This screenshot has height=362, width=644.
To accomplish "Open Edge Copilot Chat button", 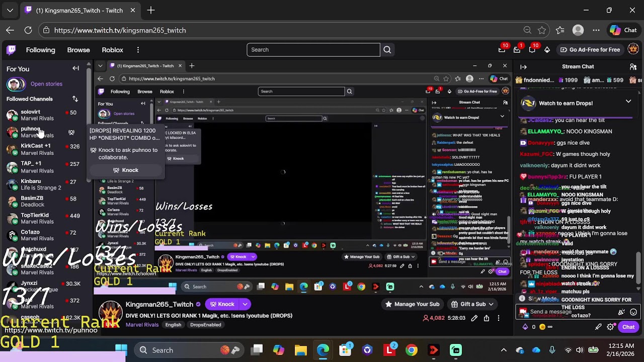I will [x=623, y=30].
